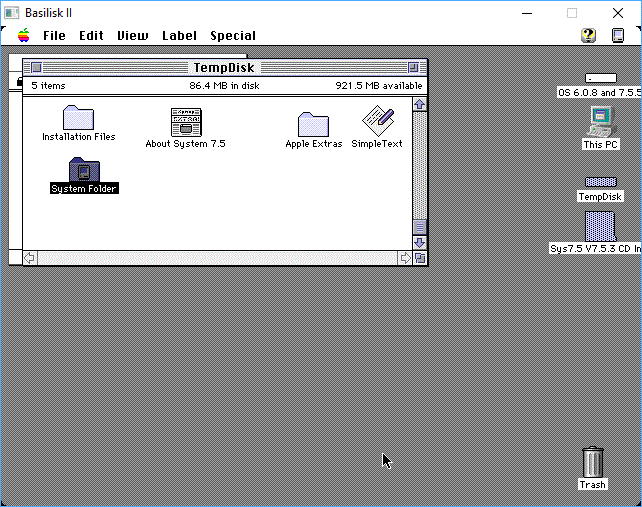Click the SimpleText label text
Viewport: 642px width, 507px height.
(x=377, y=144)
